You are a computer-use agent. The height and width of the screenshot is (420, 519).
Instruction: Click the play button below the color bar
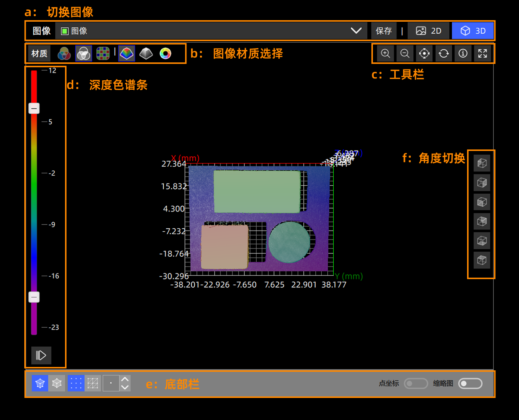coord(41,355)
